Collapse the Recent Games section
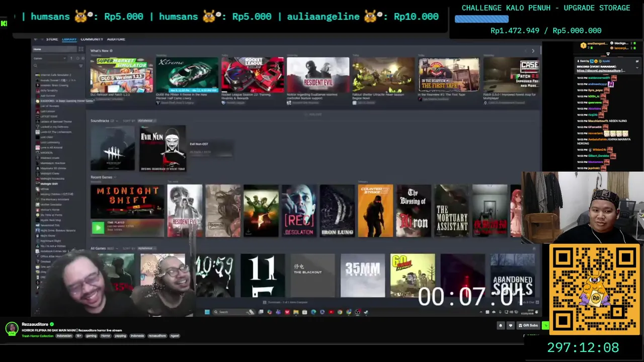Viewport: 644px width, 362px height. click(x=115, y=177)
